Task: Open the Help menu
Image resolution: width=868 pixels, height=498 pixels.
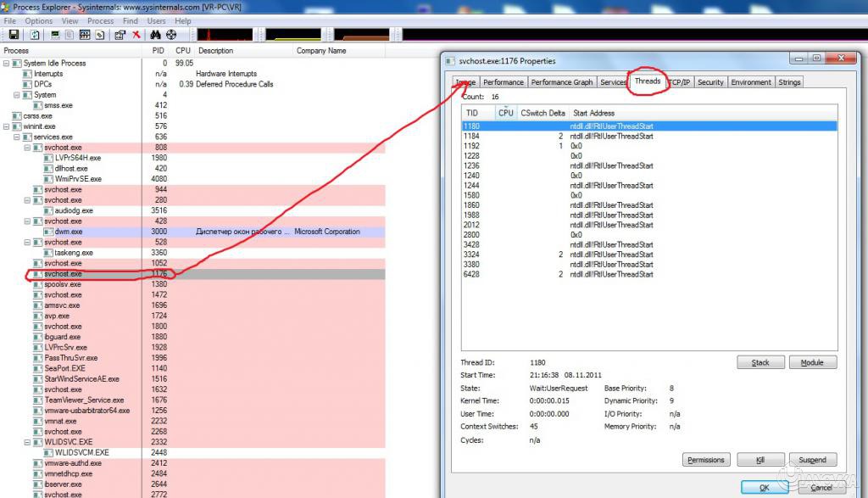Action: (x=183, y=21)
